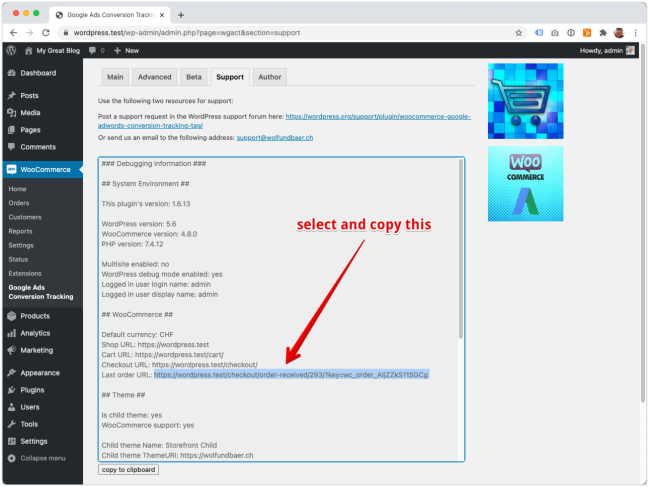Close the Google Ads Conversion Tracking tab
Image resolution: width=649 pixels, height=487 pixels.
point(162,15)
